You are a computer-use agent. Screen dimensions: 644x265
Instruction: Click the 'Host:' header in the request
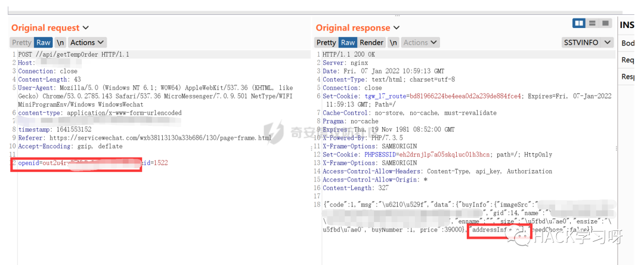[27, 63]
